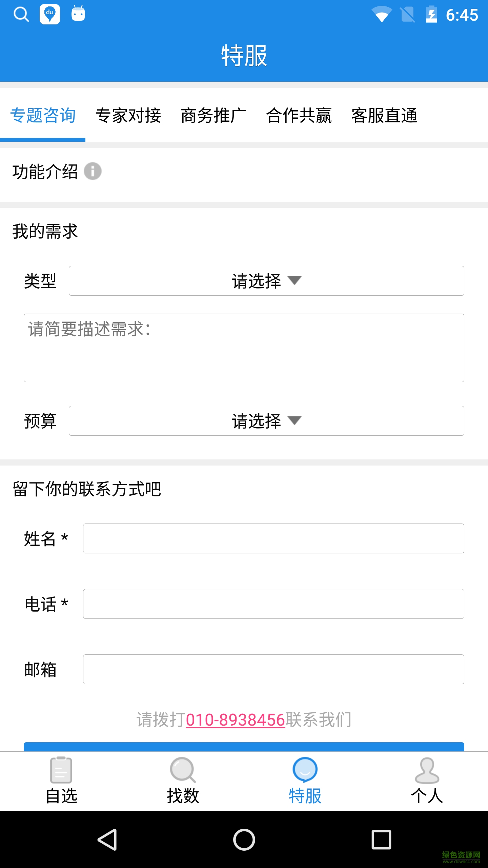Viewport: 488px width, 868px height.
Task: Tap the search icon in status bar
Action: coord(21,15)
